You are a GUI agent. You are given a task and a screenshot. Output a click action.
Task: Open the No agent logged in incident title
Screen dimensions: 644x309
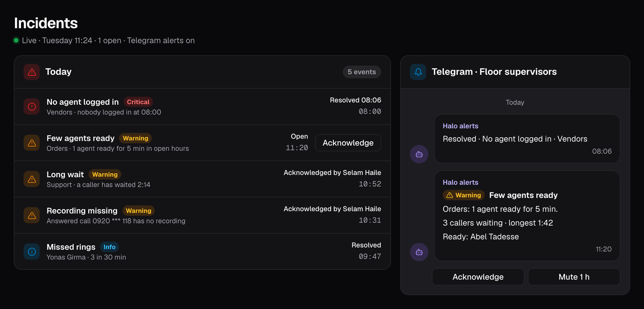[83, 102]
